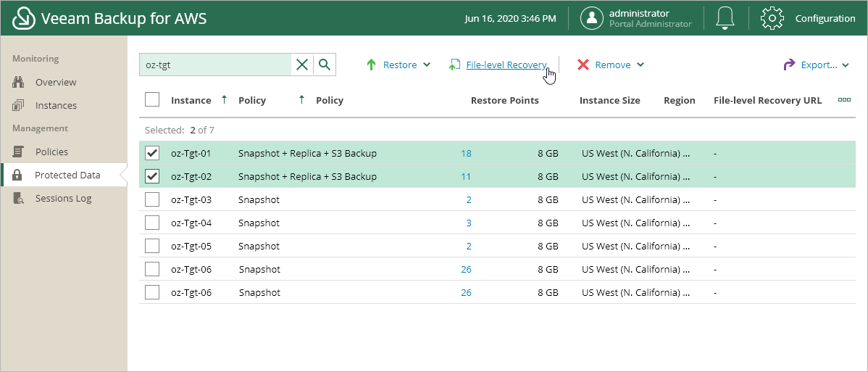Image resolution: width=868 pixels, height=372 pixels.
Task: Click the administrator user avatar icon
Action: coord(592,18)
